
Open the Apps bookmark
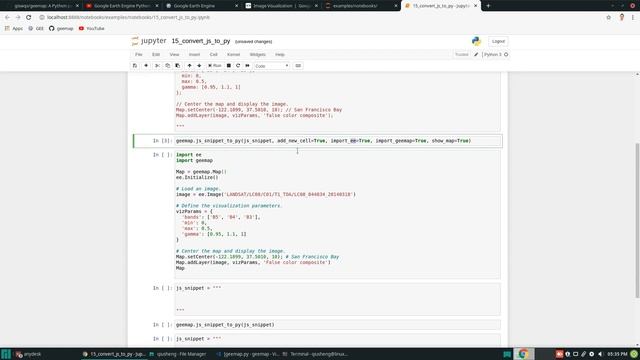(x=14, y=29)
